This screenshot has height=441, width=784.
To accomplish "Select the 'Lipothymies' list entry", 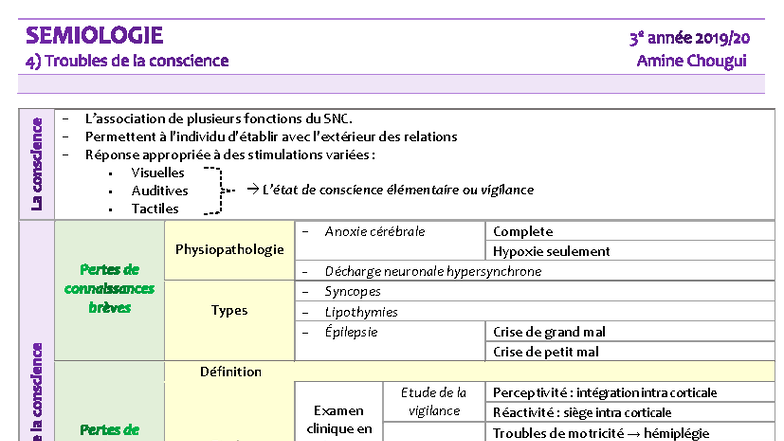I will 361,312.
